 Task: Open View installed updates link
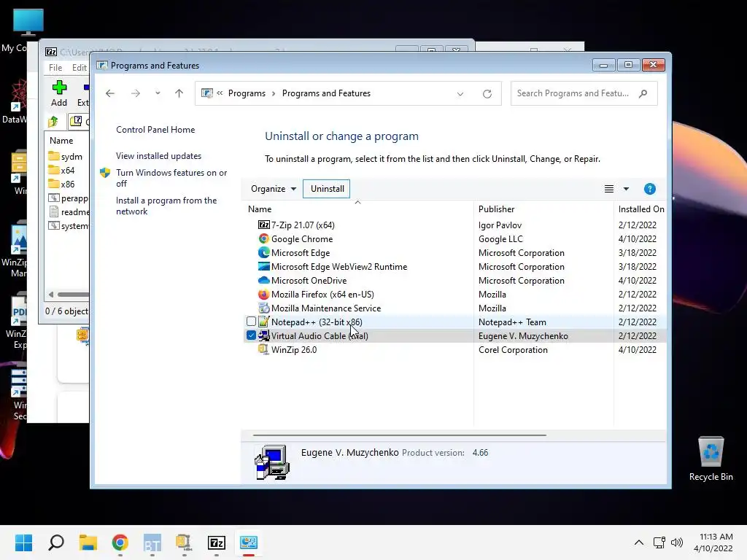[x=158, y=156]
